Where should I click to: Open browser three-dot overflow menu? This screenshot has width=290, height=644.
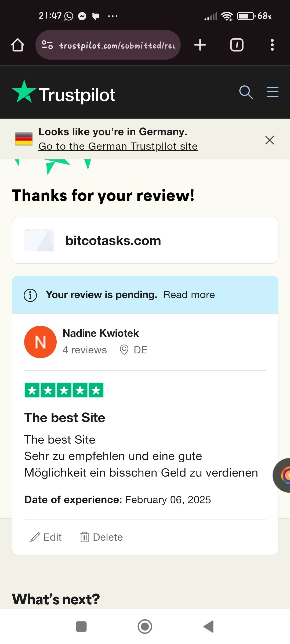(272, 45)
